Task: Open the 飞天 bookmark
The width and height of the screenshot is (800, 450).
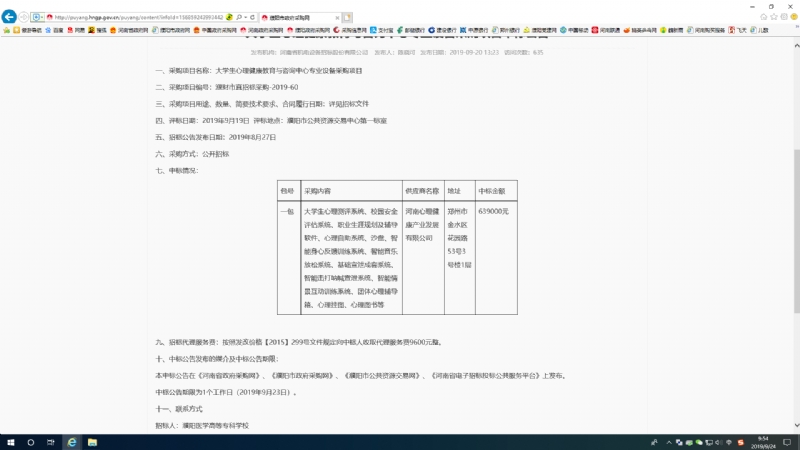Action: [737, 30]
